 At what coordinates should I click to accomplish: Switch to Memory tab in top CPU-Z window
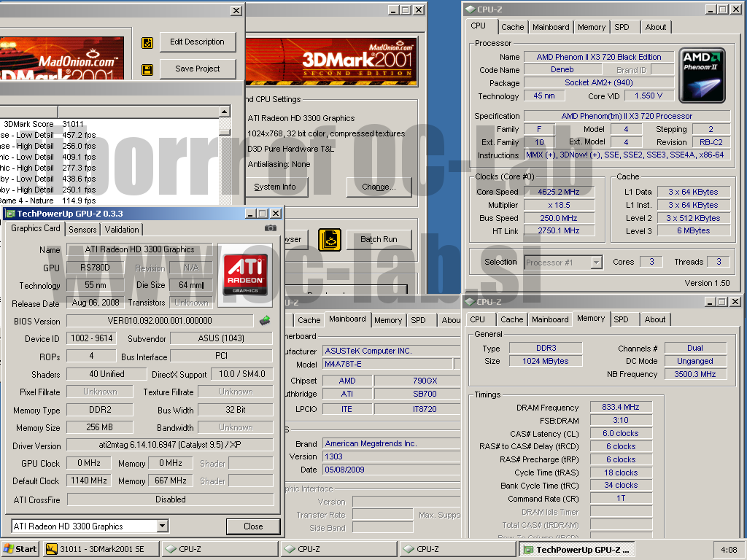coord(591,27)
